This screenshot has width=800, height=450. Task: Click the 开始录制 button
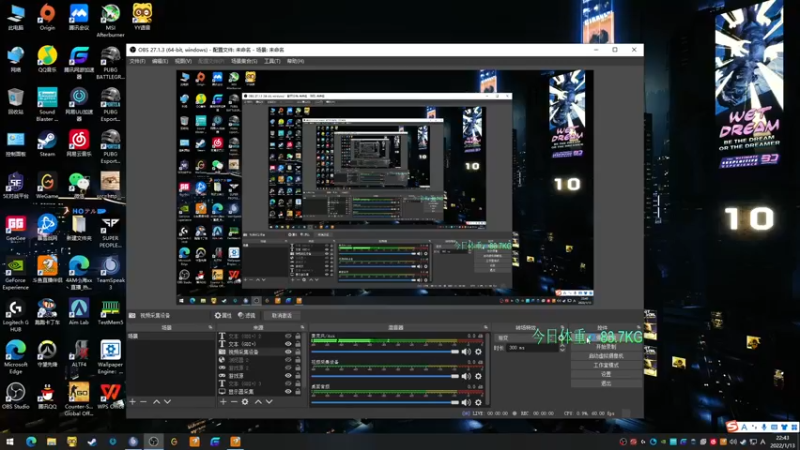[606, 346]
